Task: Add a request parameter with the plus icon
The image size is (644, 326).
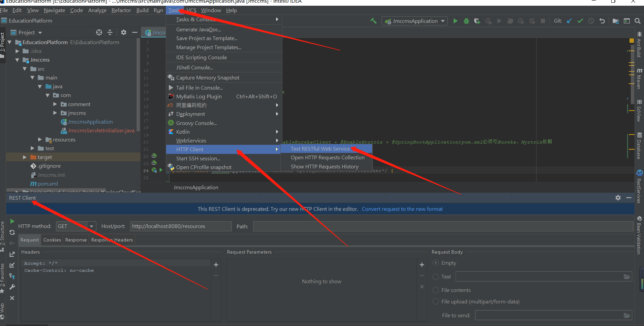Action: point(422,265)
